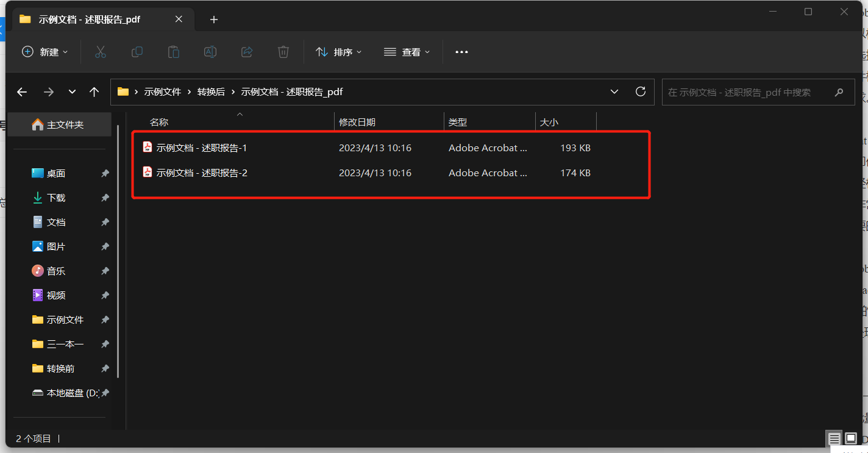The image size is (868, 453).
Task: Open the three-dots more options menu
Action: tap(461, 52)
